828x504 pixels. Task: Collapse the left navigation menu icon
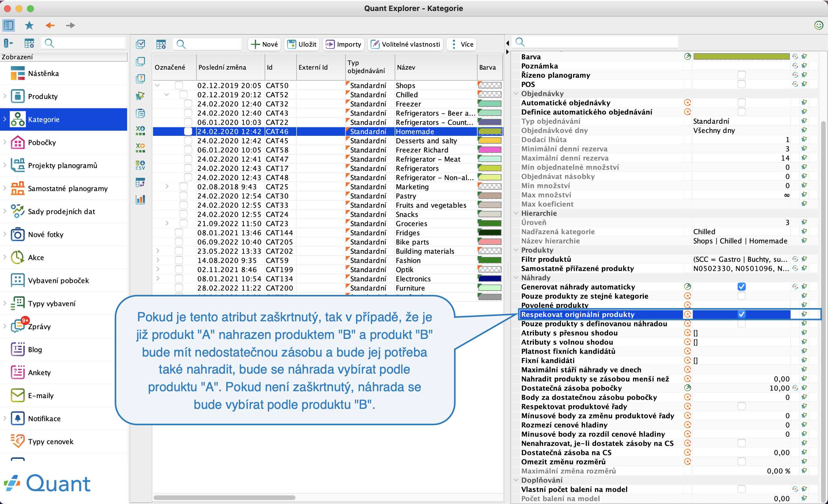coord(9,43)
